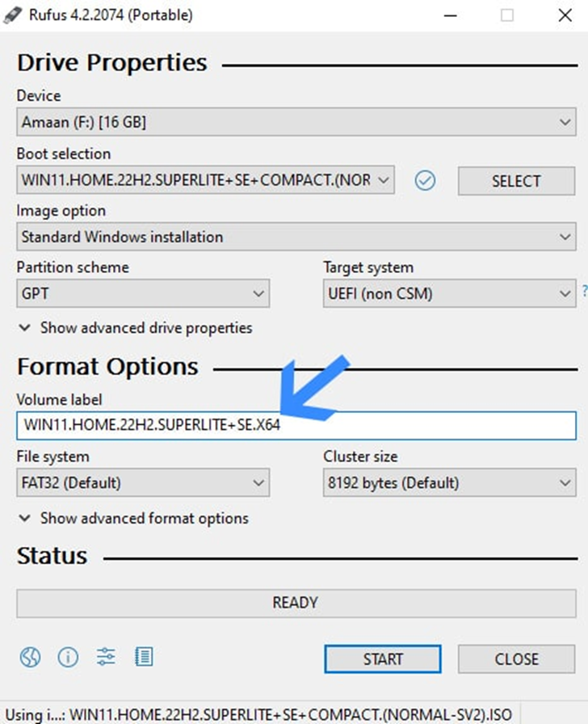Open the settings sliders icon

tap(106, 657)
